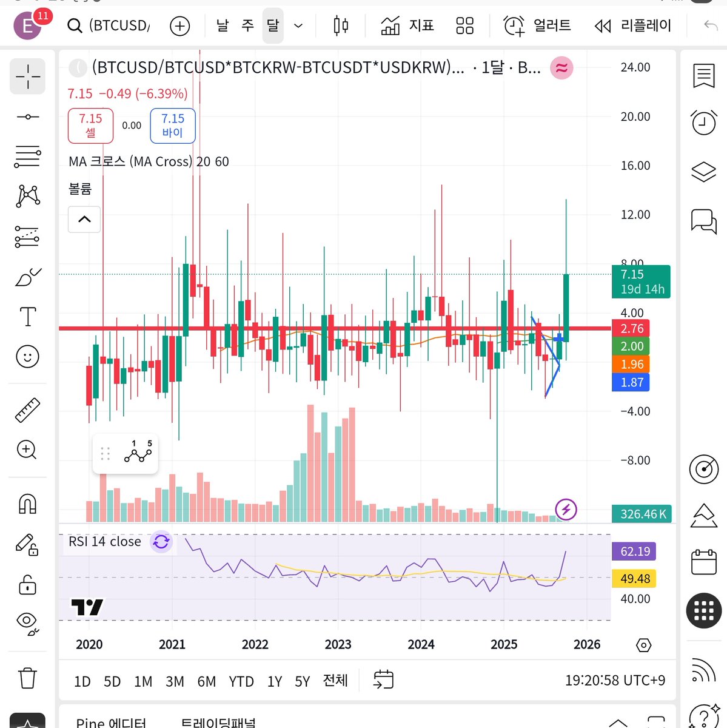Click the undo arrow in the top bar

710,25
